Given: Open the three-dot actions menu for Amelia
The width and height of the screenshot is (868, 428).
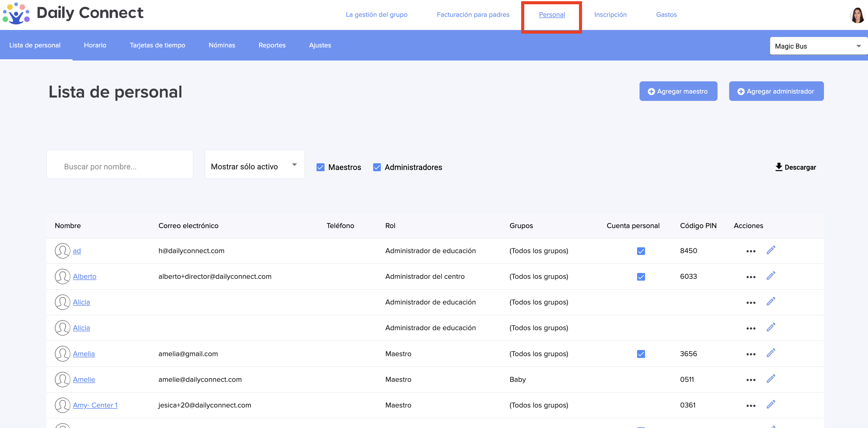Looking at the screenshot, I should pyautogui.click(x=751, y=354).
